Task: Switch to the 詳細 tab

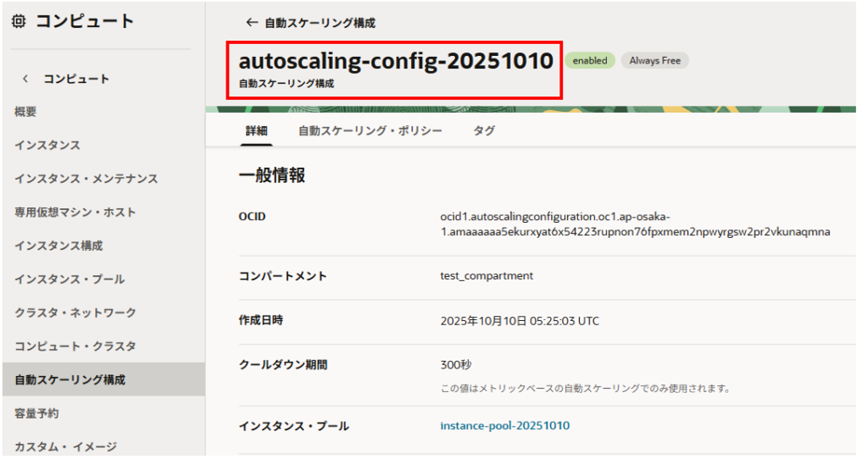Action: click(x=256, y=131)
